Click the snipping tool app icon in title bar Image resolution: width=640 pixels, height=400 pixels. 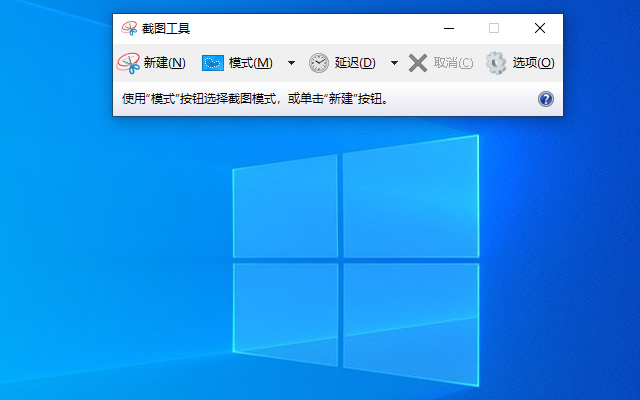point(129,29)
